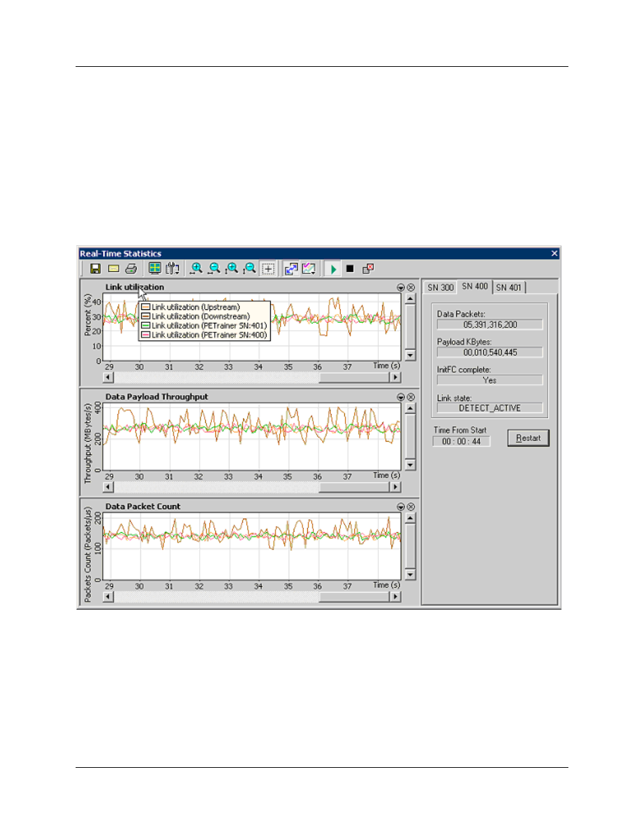Open Data Payload Throughput dropdown arrow
This screenshot has width=644, height=834.
coord(401,397)
